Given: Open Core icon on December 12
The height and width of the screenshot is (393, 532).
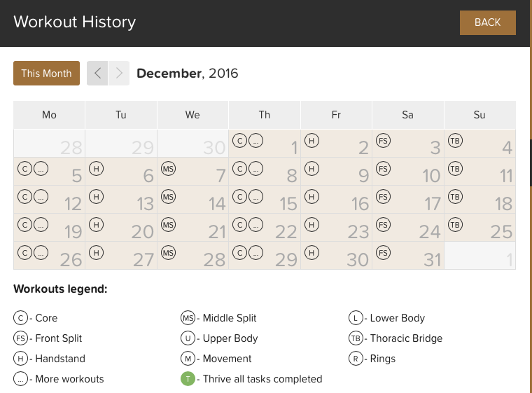Looking at the screenshot, I should tap(24, 197).
